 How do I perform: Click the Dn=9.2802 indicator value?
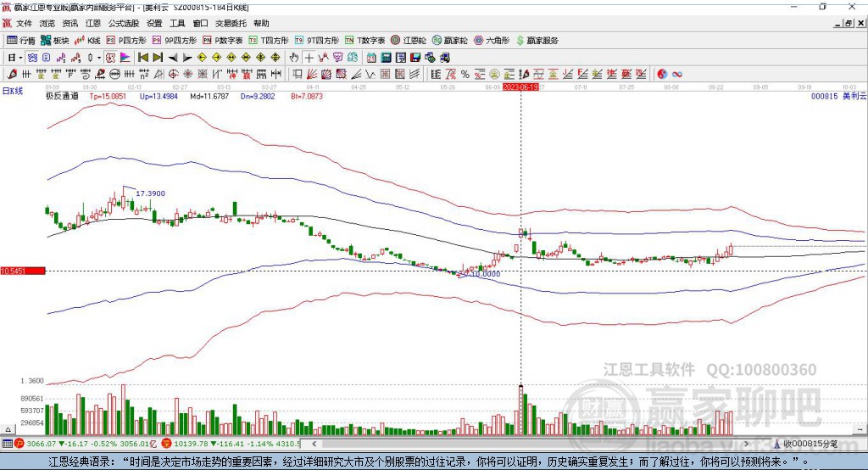coord(258,97)
